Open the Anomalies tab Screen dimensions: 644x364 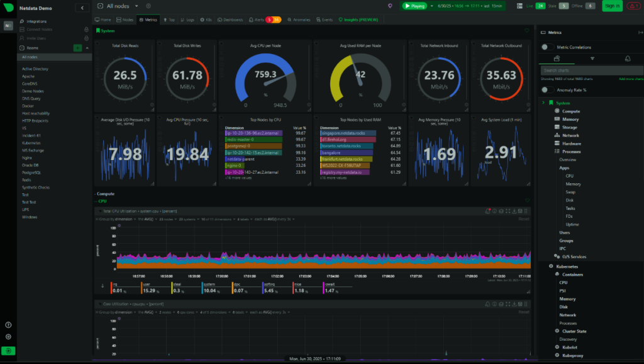click(x=301, y=20)
